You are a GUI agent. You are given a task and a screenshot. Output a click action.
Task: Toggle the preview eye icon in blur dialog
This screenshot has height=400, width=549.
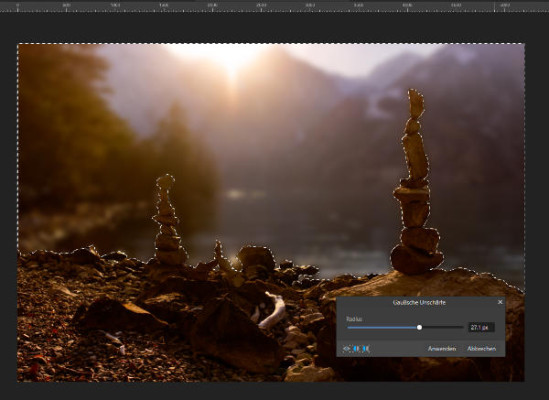coord(347,349)
